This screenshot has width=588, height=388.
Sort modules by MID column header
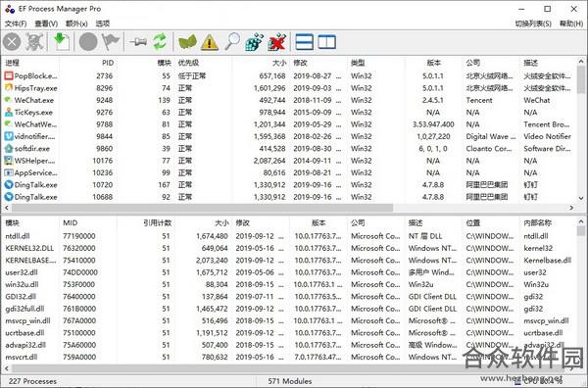tap(71, 223)
